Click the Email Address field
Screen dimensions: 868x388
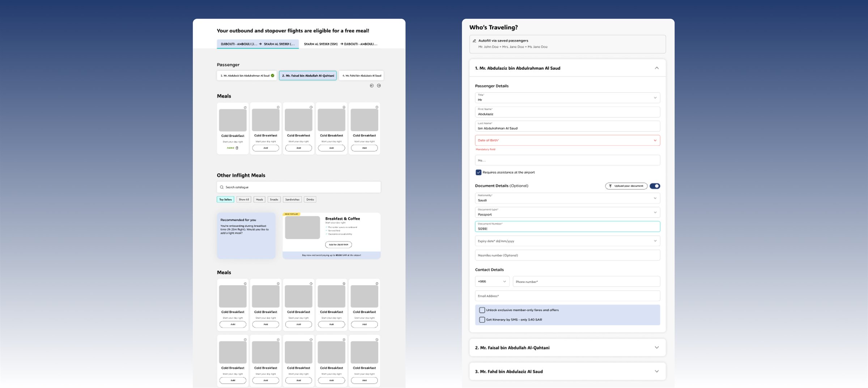point(567,296)
